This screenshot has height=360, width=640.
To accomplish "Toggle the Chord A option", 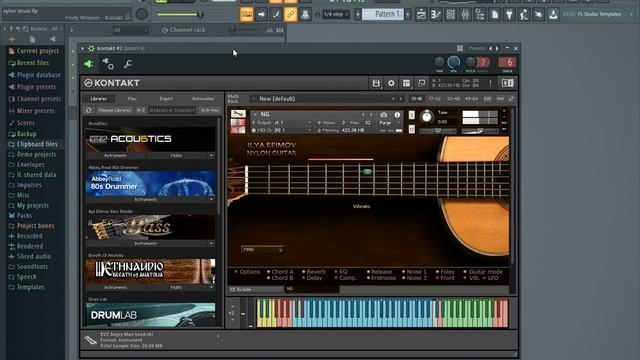I will (280, 271).
